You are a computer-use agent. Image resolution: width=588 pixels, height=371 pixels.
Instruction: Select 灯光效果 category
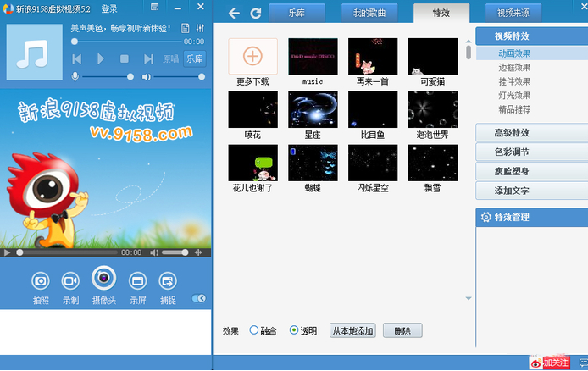coord(514,95)
